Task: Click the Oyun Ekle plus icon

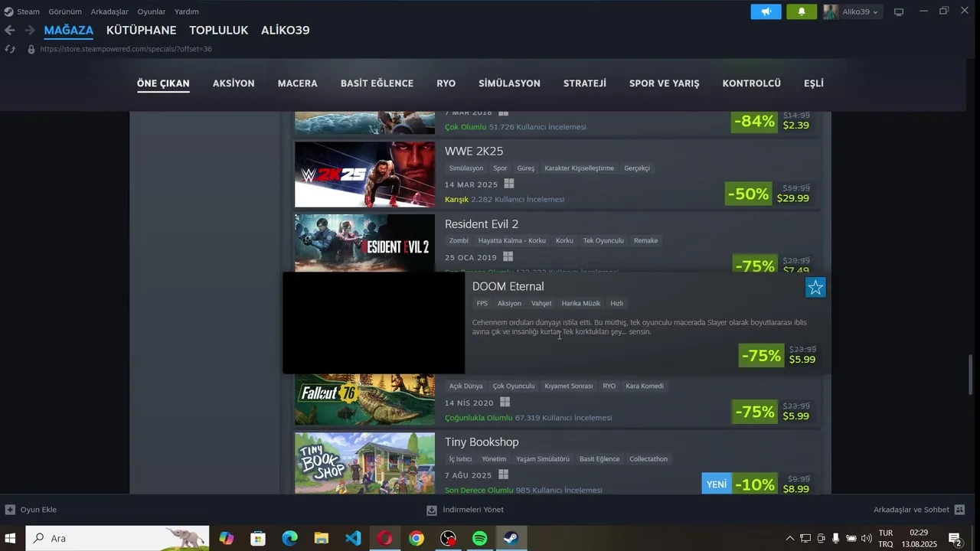Action: pos(10,510)
